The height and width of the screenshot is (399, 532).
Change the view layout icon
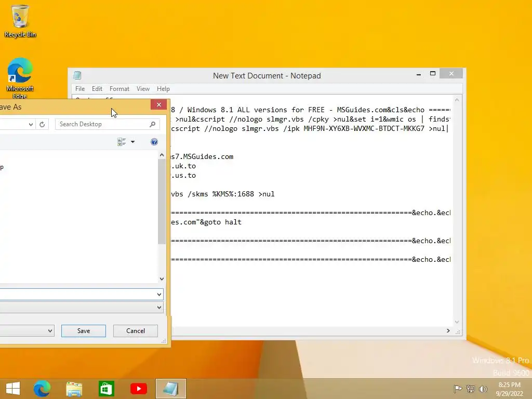pos(122,142)
